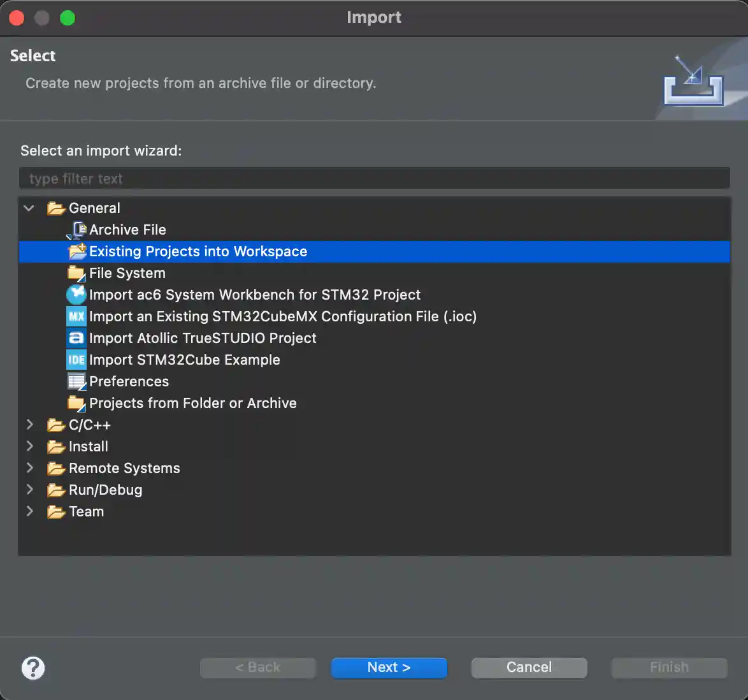This screenshot has height=700, width=748.
Task: Click the Preferences import icon
Action: (76, 381)
